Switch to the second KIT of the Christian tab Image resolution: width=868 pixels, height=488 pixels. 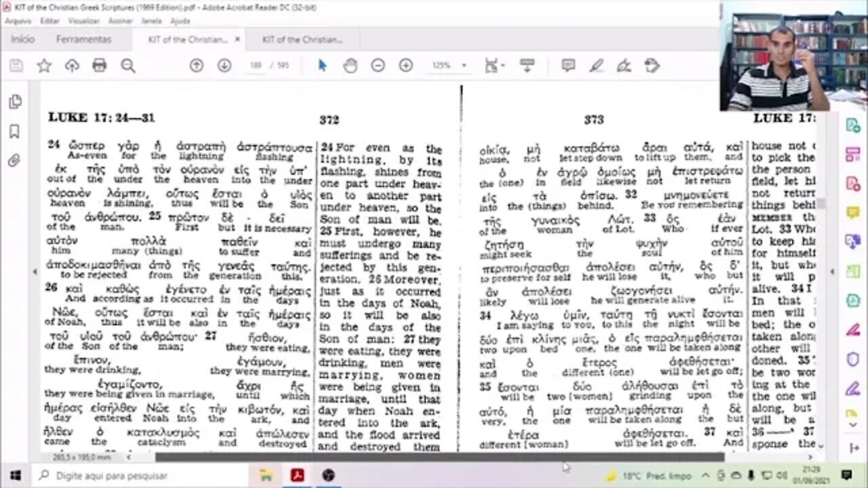tap(302, 39)
